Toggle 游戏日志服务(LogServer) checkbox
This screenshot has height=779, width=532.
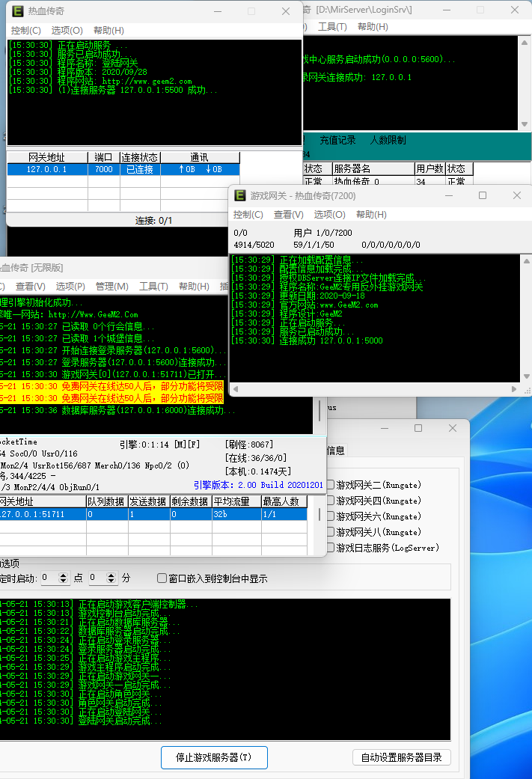click(331, 548)
